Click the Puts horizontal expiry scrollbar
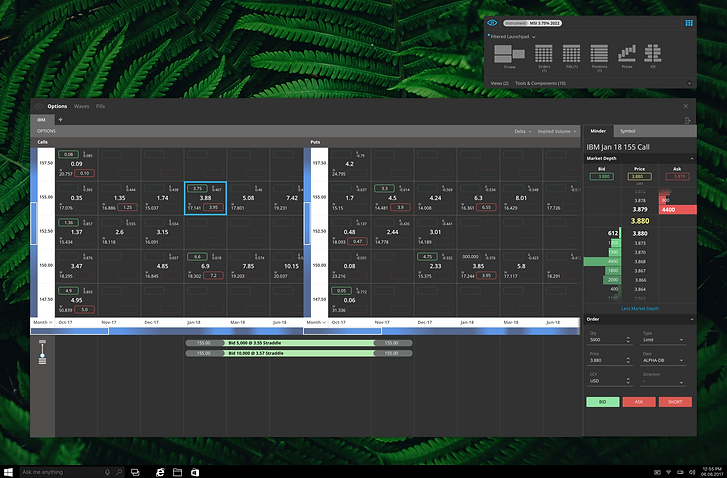The image size is (727, 478). [441, 331]
